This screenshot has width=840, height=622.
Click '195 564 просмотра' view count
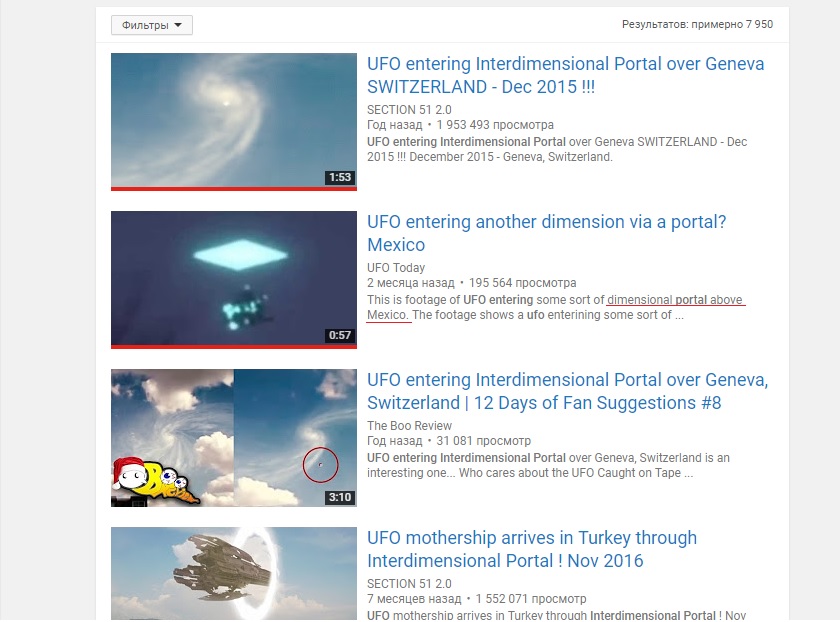coord(523,283)
